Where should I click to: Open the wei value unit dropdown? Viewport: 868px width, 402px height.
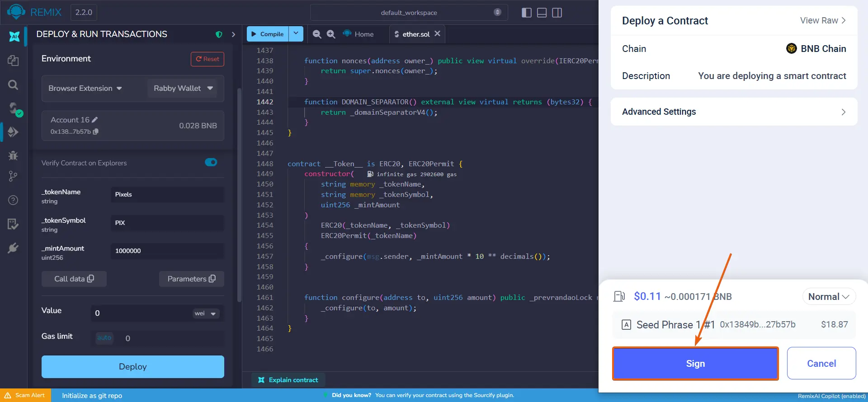205,313
